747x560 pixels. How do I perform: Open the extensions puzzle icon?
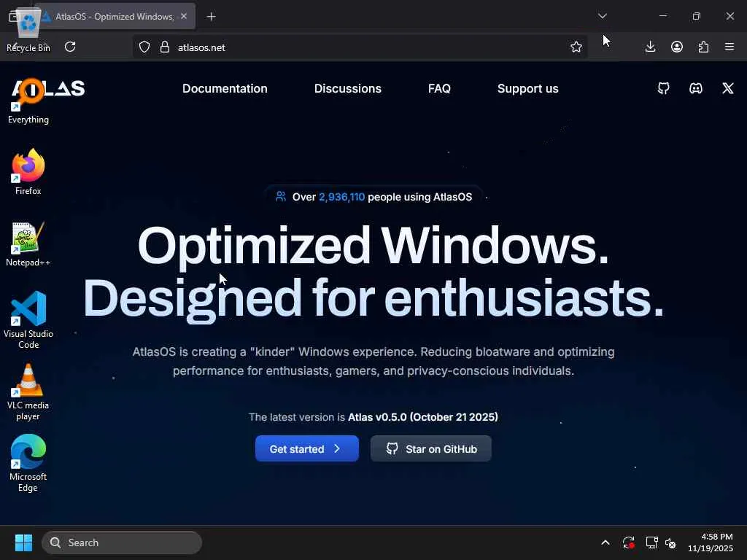point(704,47)
